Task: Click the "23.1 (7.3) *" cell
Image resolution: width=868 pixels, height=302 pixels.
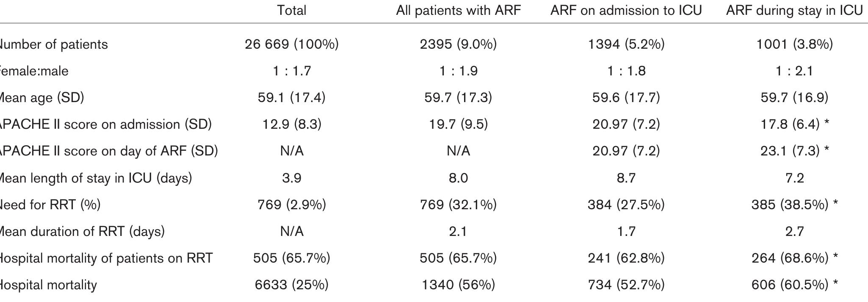Action: (x=794, y=151)
